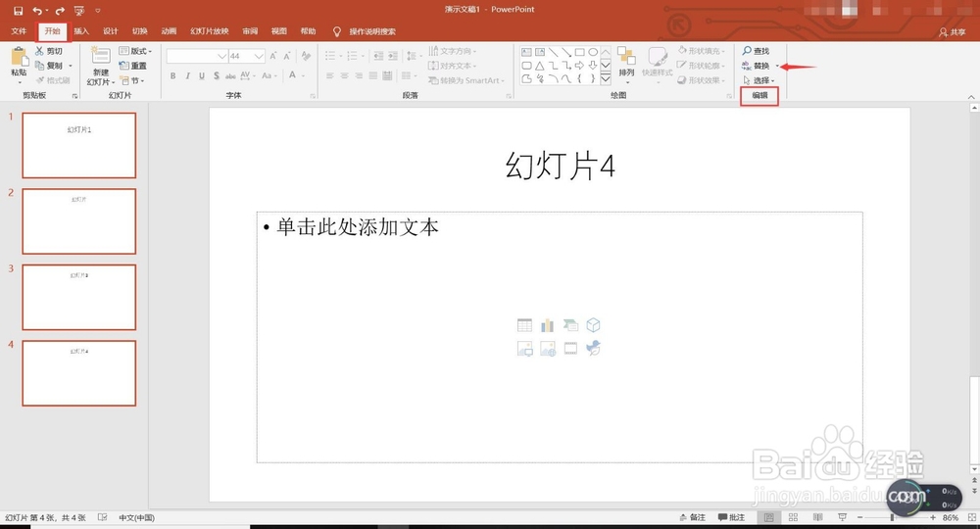Viewport: 980px width, 529px height.
Task: Open 形状填充 (Shape Fill) color menu
Action: click(x=702, y=51)
